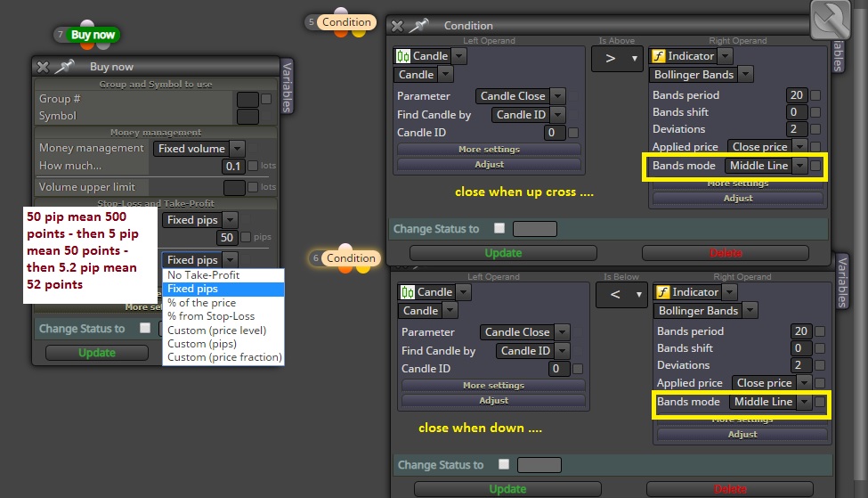
Task: Choose % from Stop-Loss option
Action: pos(223,316)
